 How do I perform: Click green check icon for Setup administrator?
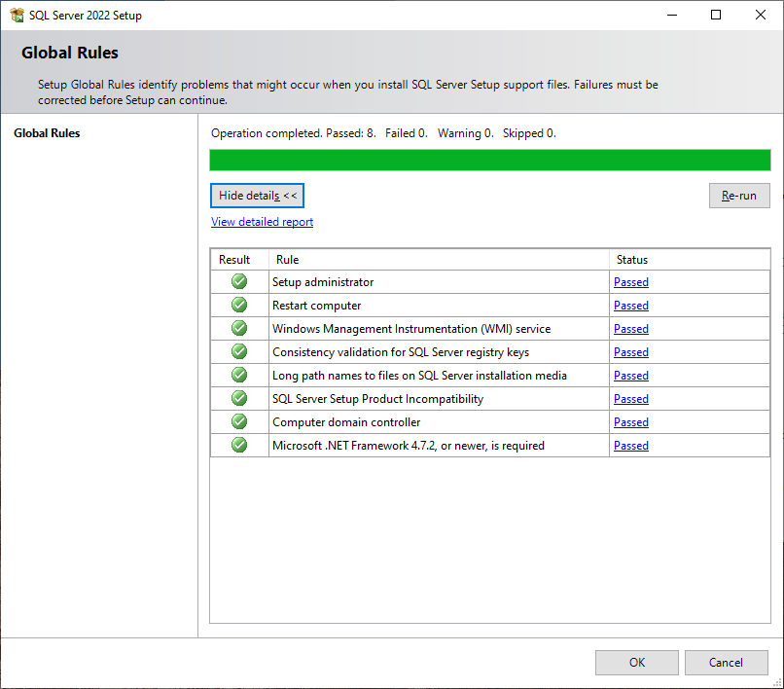(239, 282)
